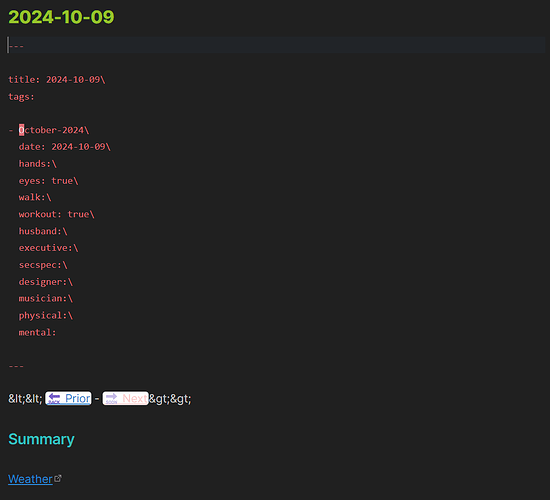Click the '&lt;&lt;' text before Prior

(x=25, y=399)
